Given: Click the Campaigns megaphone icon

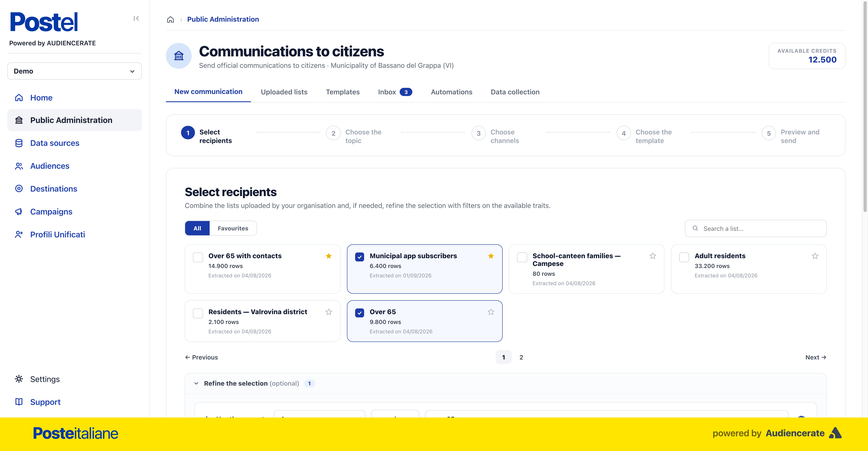Looking at the screenshot, I should tap(19, 211).
